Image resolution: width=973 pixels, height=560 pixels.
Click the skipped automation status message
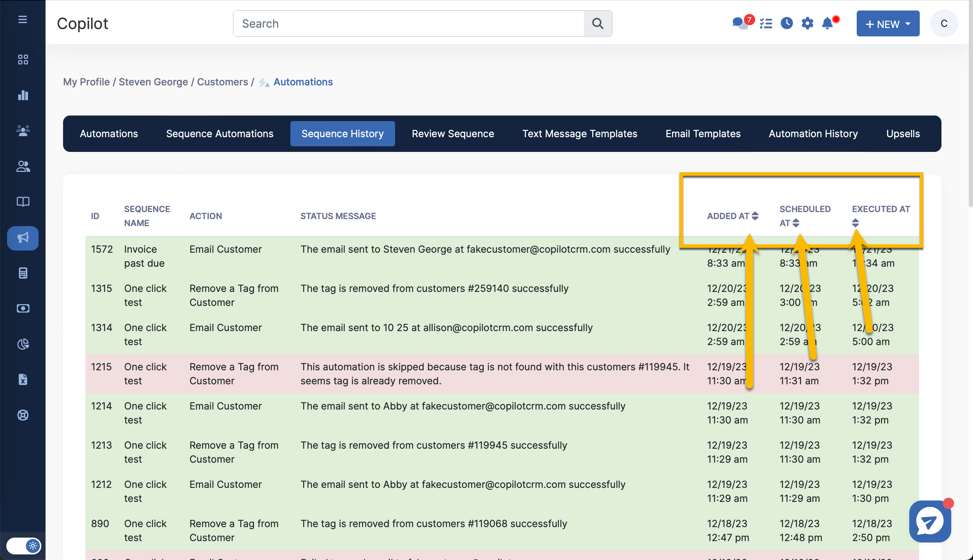coord(495,374)
